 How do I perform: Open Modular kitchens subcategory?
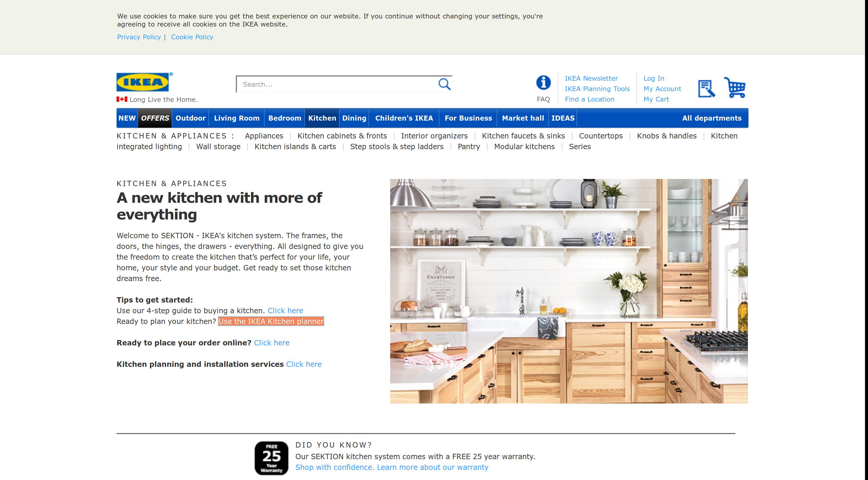(524, 147)
